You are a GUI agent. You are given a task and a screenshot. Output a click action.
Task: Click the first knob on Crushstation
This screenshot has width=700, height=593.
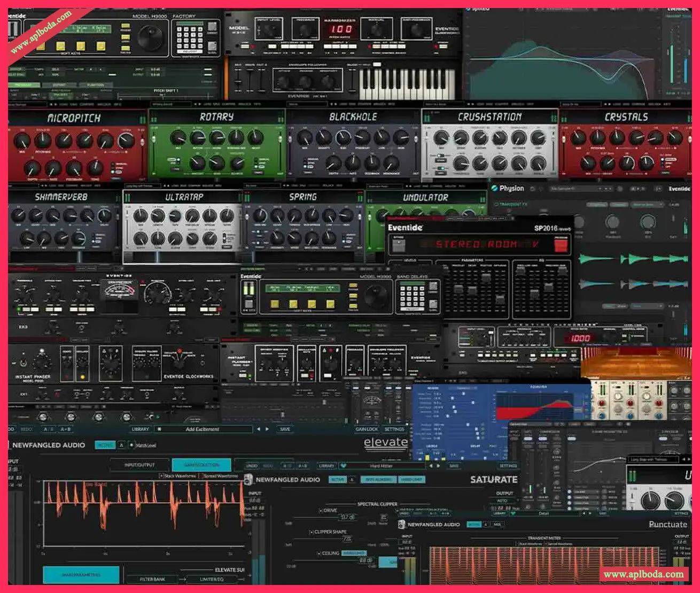[441, 137]
